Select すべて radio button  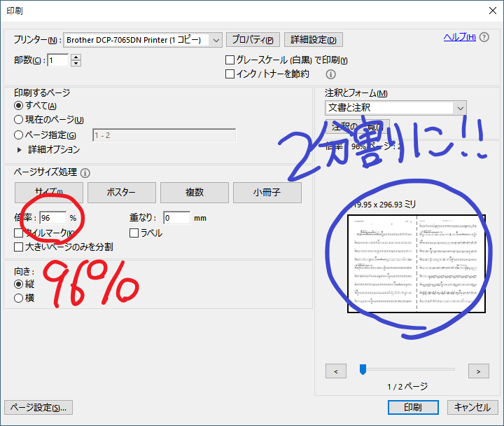click(x=19, y=106)
